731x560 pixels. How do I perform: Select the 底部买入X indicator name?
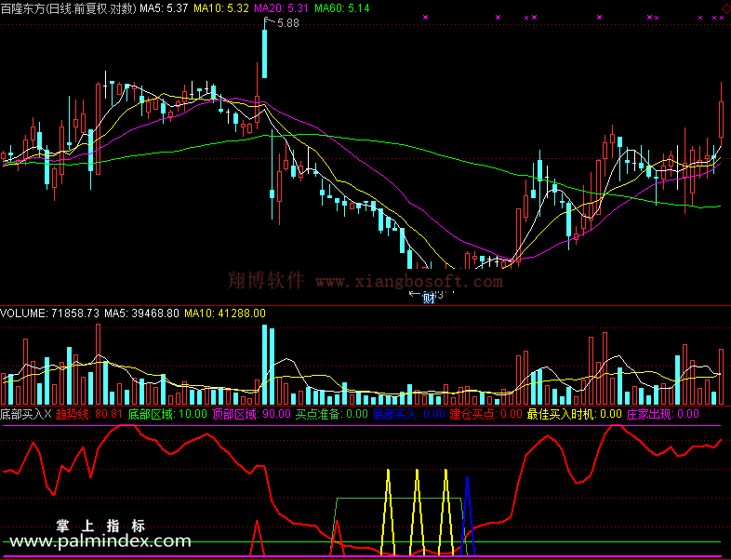tap(26, 414)
